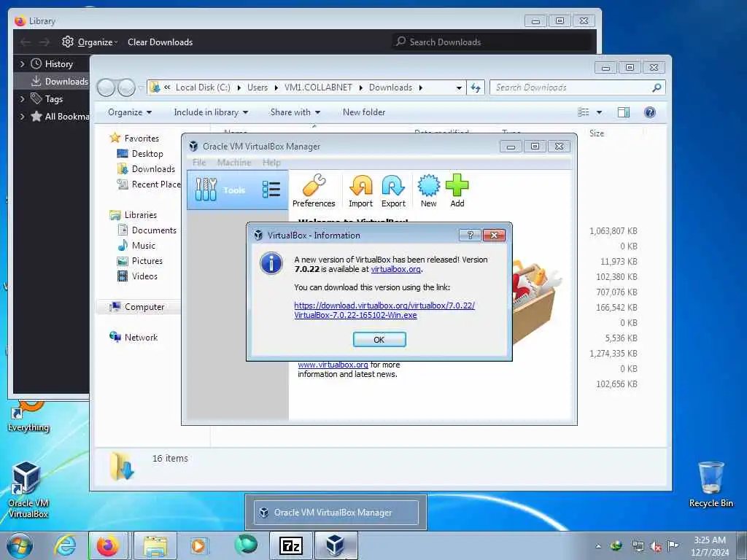Image resolution: width=747 pixels, height=560 pixels.
Task: Select Downloads under Favorites in Explorer
Action: coord(153,169)
